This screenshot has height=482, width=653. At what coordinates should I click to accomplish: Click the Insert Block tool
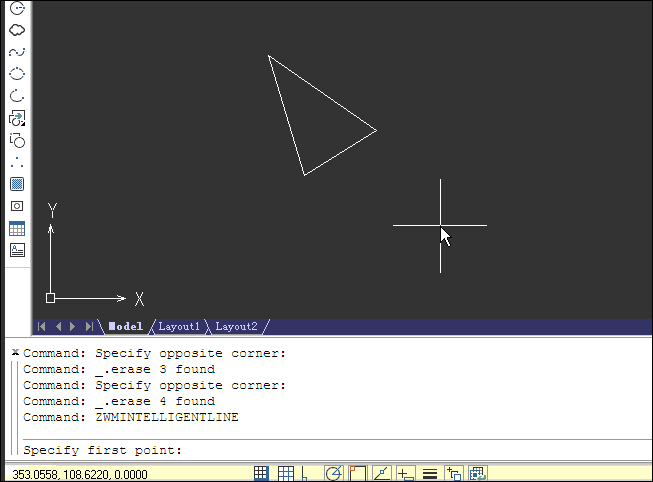coord(17,118)
